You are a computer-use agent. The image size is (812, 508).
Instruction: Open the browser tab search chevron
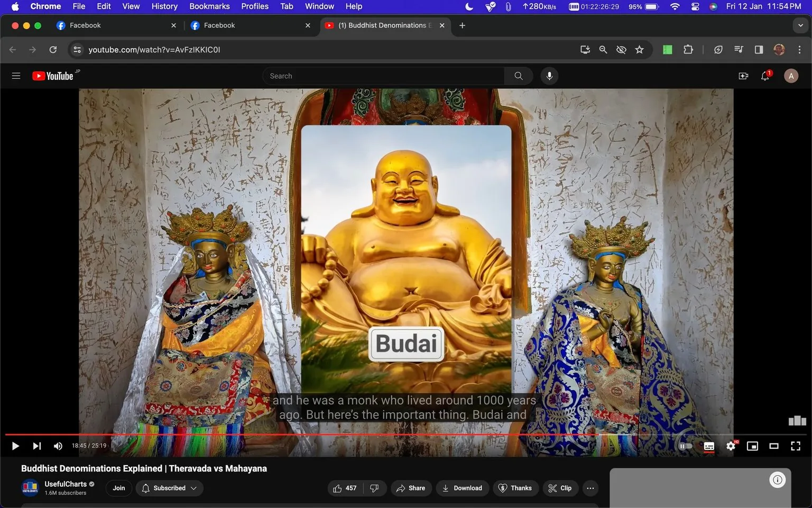tap(801, 25)
